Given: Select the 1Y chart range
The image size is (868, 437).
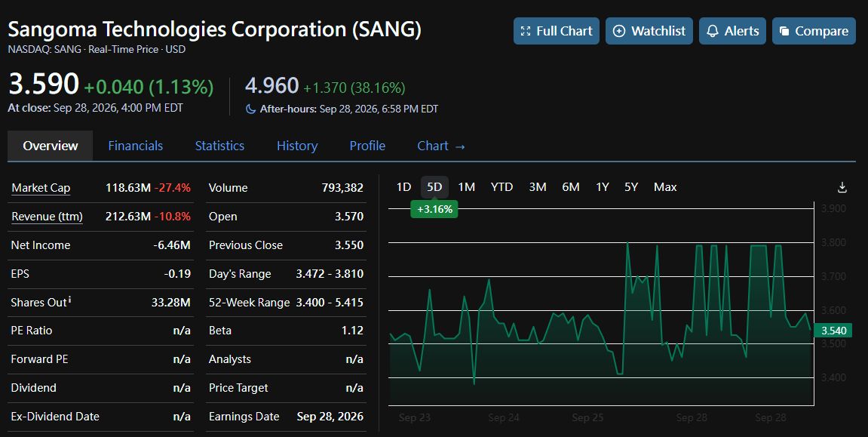Looking at the screenshot, I should coord(603,187).
